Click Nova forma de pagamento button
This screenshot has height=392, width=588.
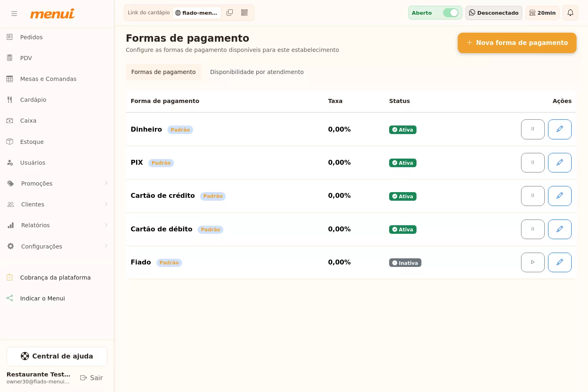(x=517, y=43)
